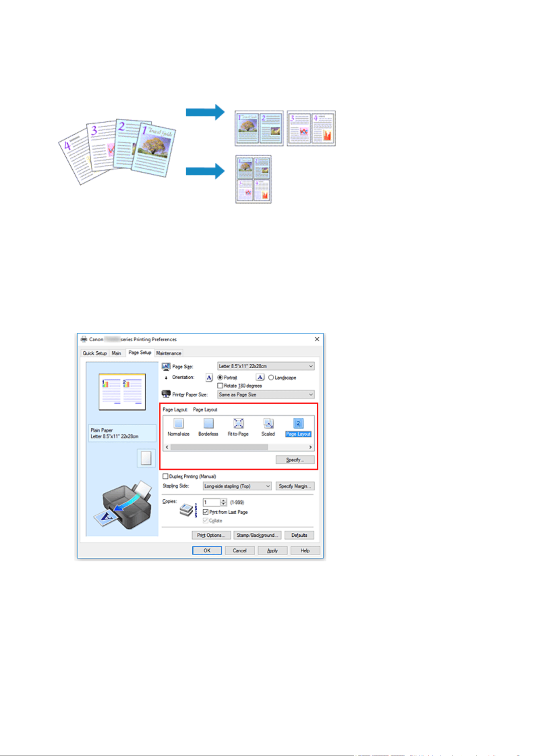Switch to the Main tab

pos(116,353)
